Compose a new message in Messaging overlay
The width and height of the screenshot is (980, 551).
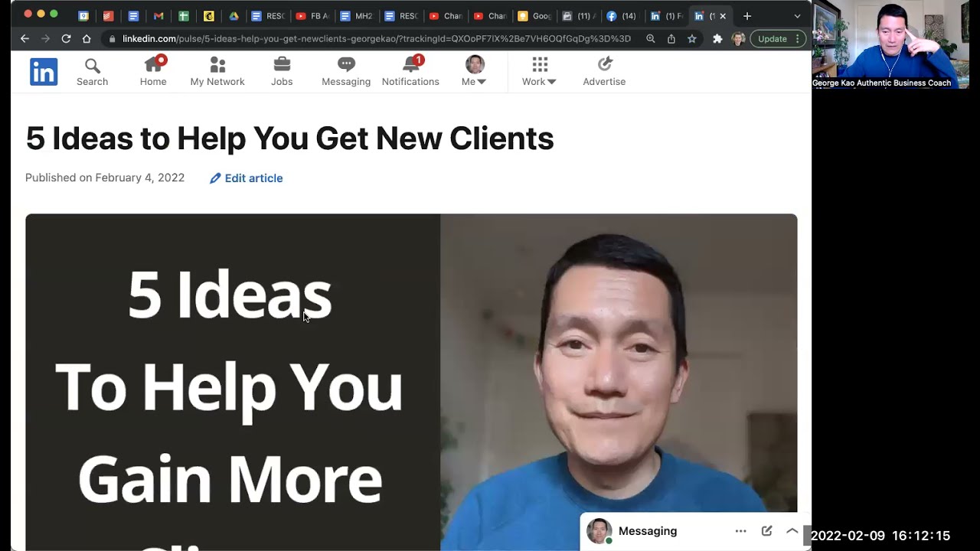coord(766,531)
